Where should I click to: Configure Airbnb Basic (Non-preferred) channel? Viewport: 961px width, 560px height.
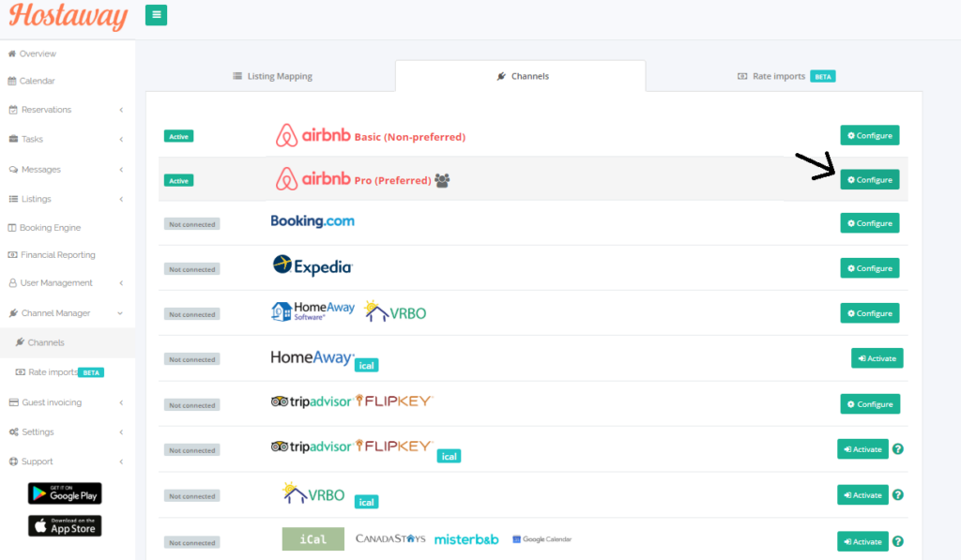tap(870, 135)
